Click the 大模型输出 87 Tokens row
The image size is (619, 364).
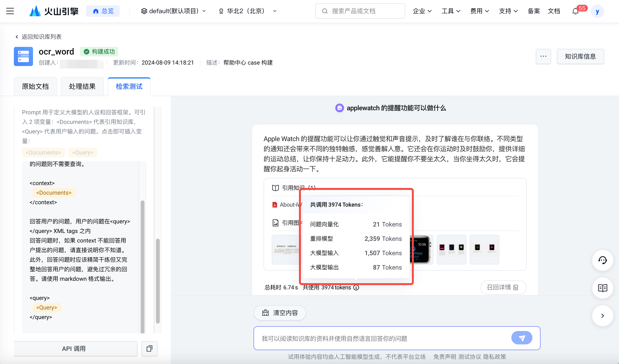(x=356, y=267)
